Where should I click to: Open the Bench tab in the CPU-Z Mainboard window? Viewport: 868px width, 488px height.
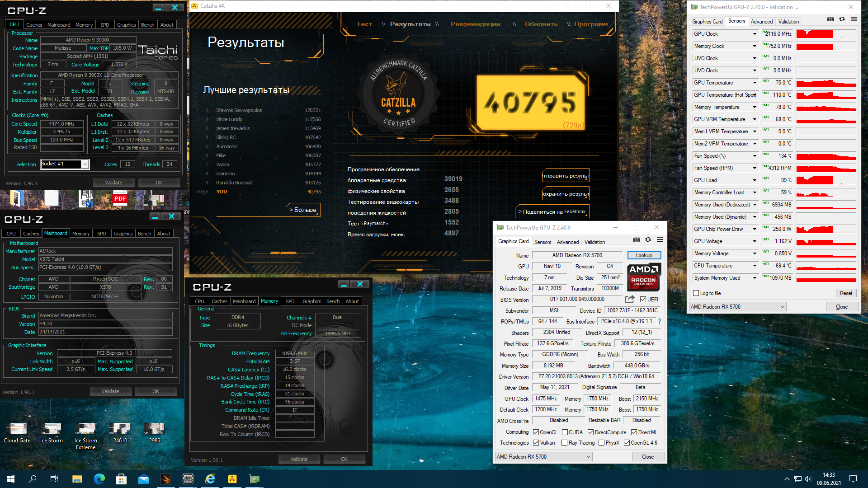145,234
